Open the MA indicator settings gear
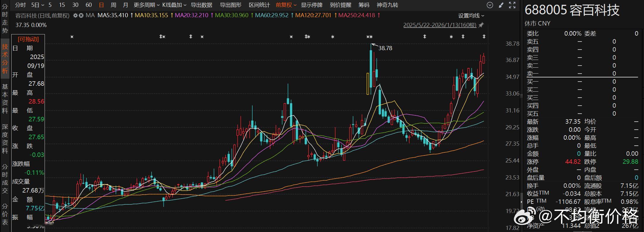Image resolution: width=644 pixels, height=232 pixels. point(75,15)
